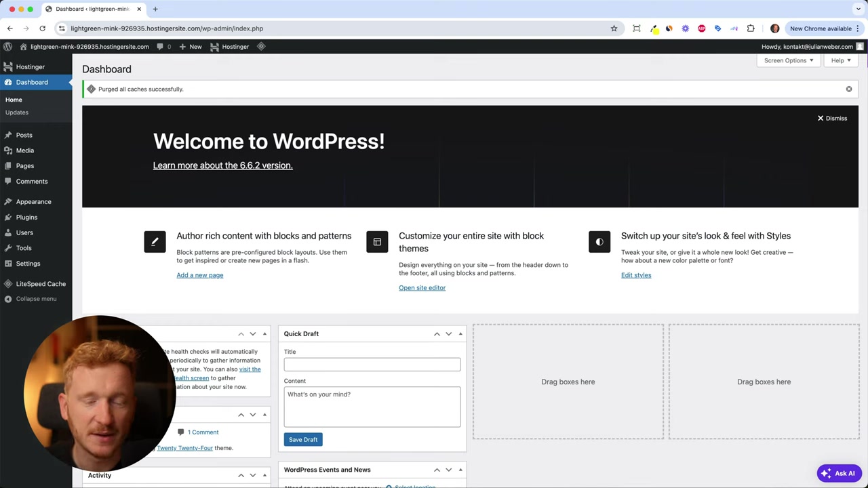
Task: Click the Edit styles link
Action: [636, 275]
